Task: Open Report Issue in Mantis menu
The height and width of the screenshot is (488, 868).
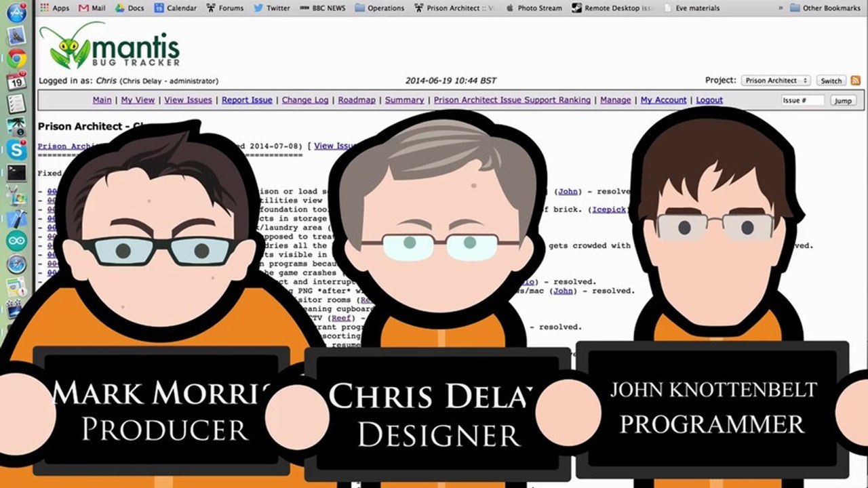Action: pos(247,100)
